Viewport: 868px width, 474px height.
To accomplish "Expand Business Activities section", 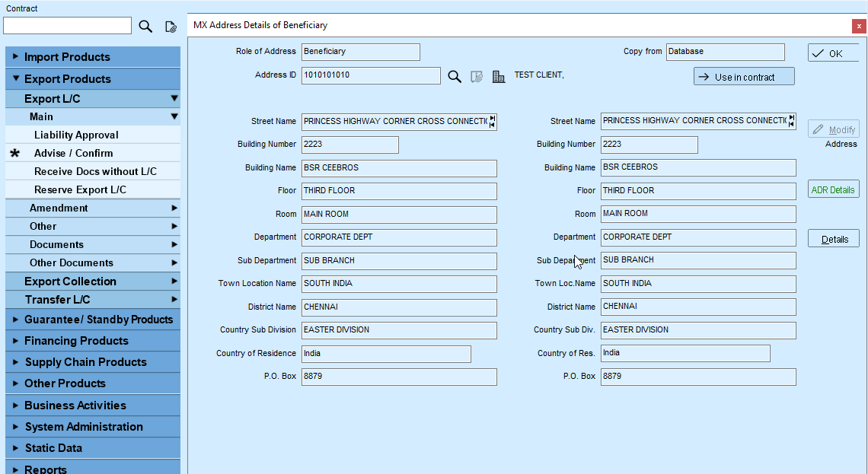I will click(x=93, y=406).
